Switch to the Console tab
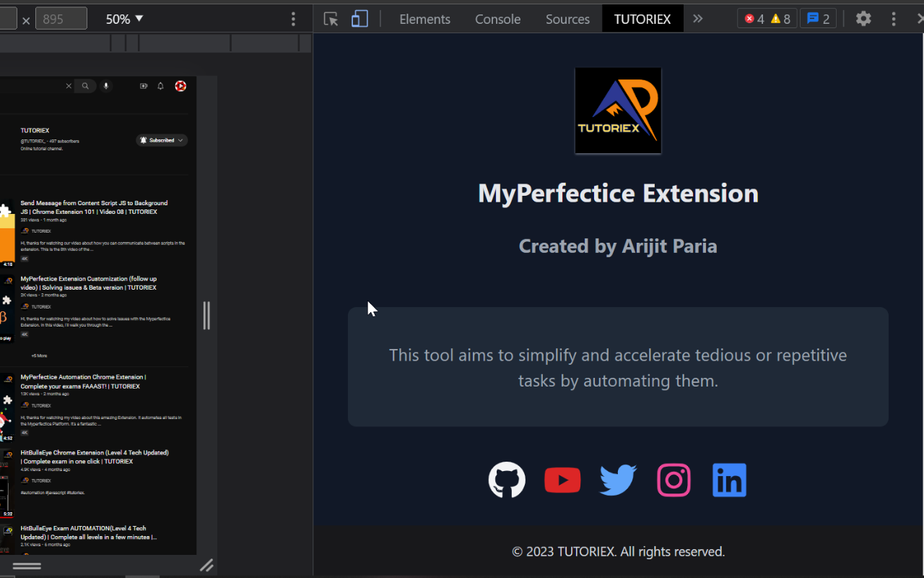The image size is (924, 578). click(497, 19)
